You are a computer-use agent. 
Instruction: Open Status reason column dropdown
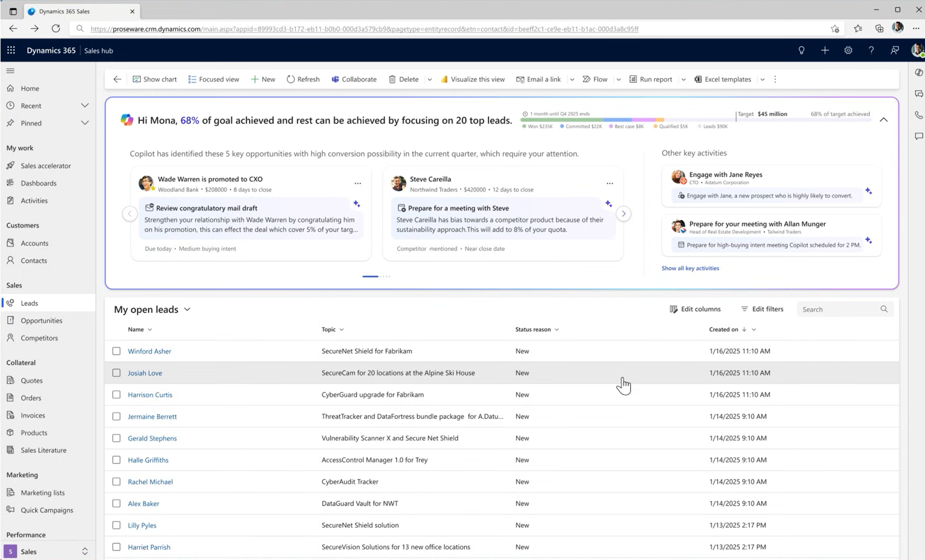coord(557,329)
